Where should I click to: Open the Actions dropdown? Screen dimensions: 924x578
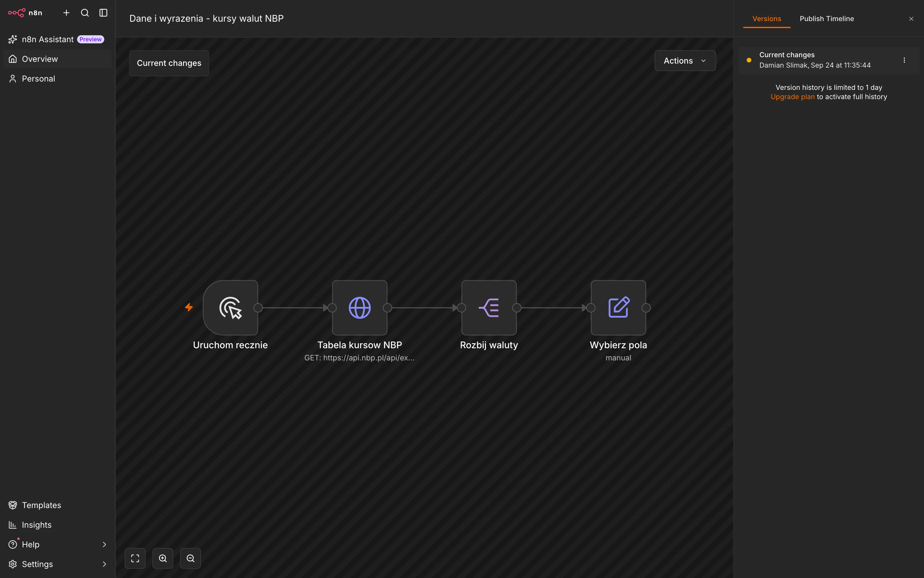(685, 61)
